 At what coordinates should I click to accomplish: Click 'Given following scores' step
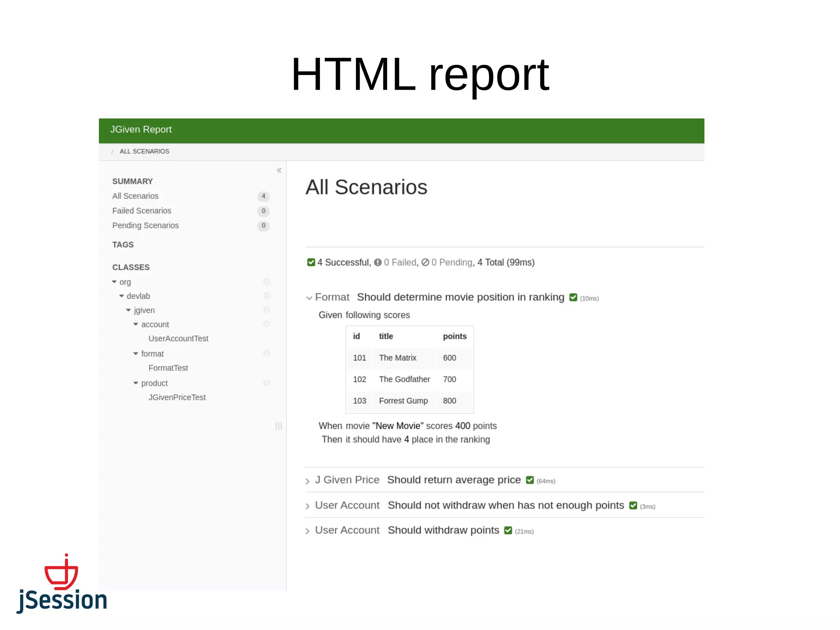(x=364, y=315)
